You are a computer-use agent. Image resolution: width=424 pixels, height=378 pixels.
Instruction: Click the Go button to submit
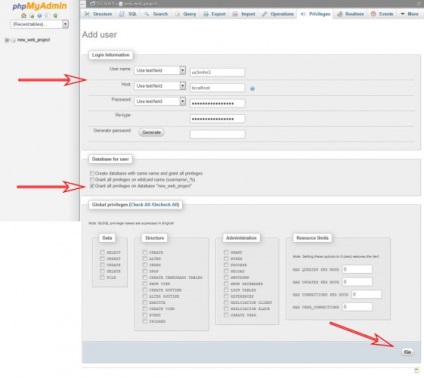407,352
